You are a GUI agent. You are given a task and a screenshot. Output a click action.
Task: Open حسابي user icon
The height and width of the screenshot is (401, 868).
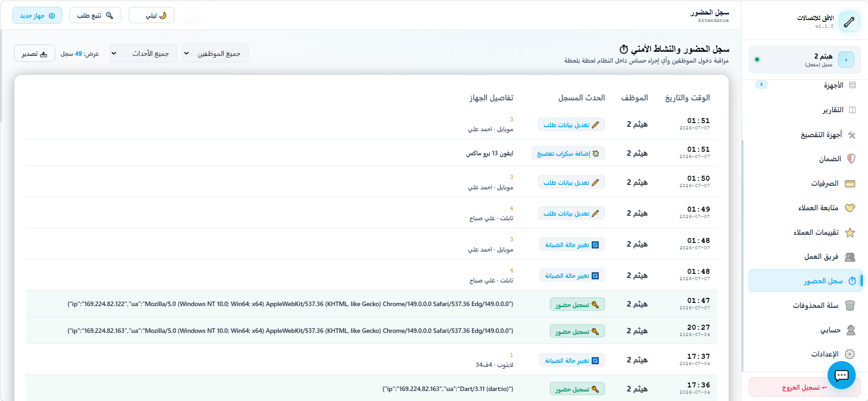[851, 330]
